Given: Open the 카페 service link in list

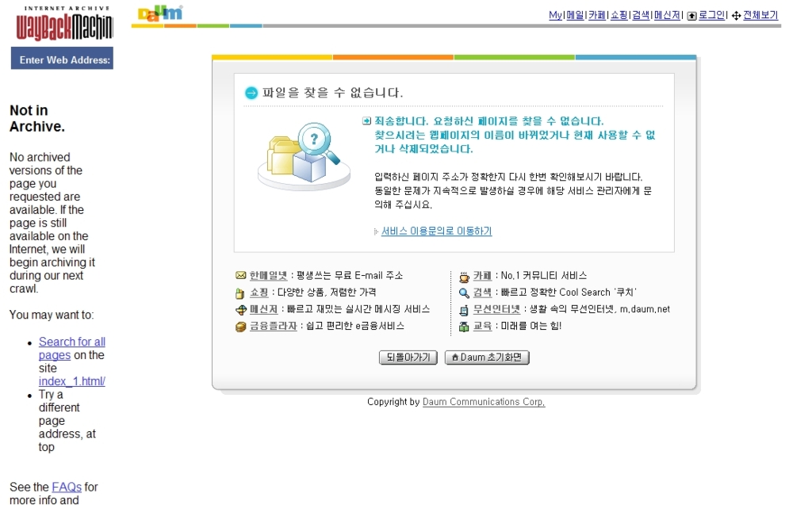Looking at the screenshot, I should [x=482, y=276].
